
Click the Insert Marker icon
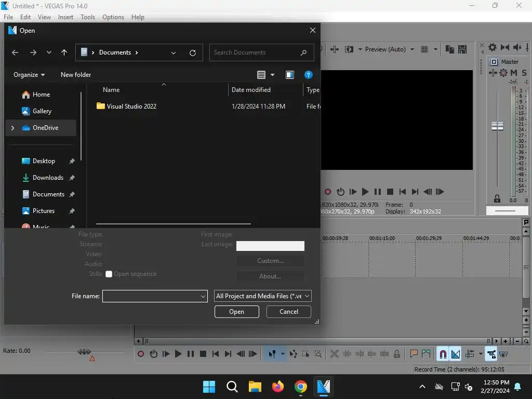[414, 354]
